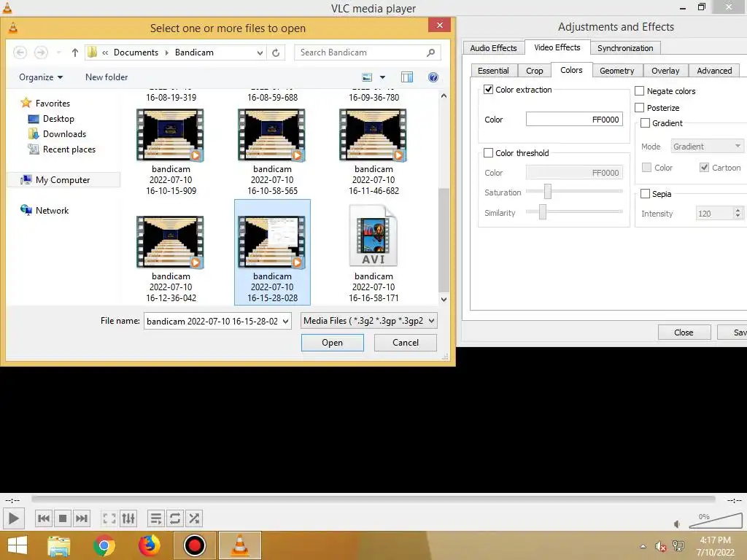Stop playback with the stop button
The width and height of the screenshot is (747, 560).
pyautogui.click(x=63, y=518)
